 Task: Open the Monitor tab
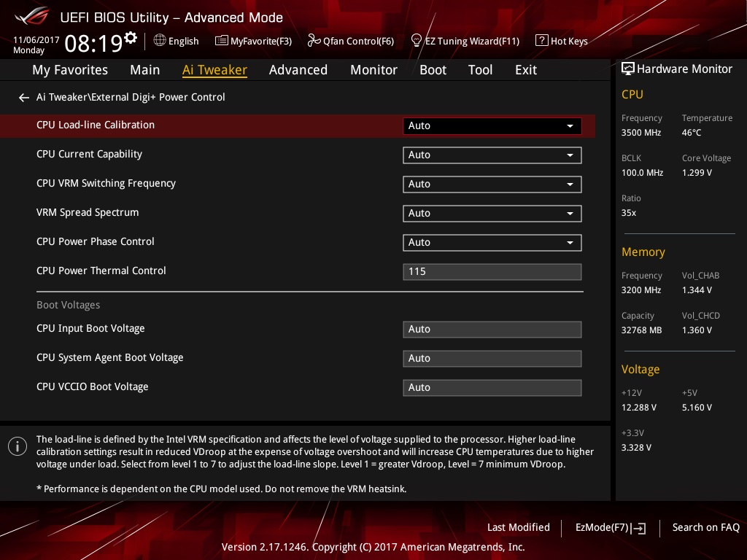pos(374,70)
